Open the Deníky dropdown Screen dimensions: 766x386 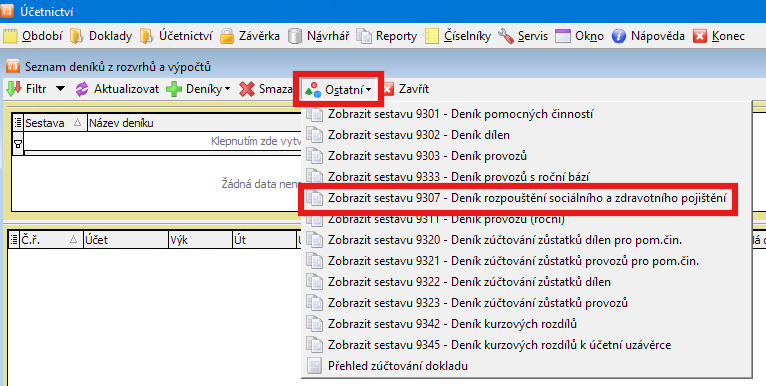point(198,89)
